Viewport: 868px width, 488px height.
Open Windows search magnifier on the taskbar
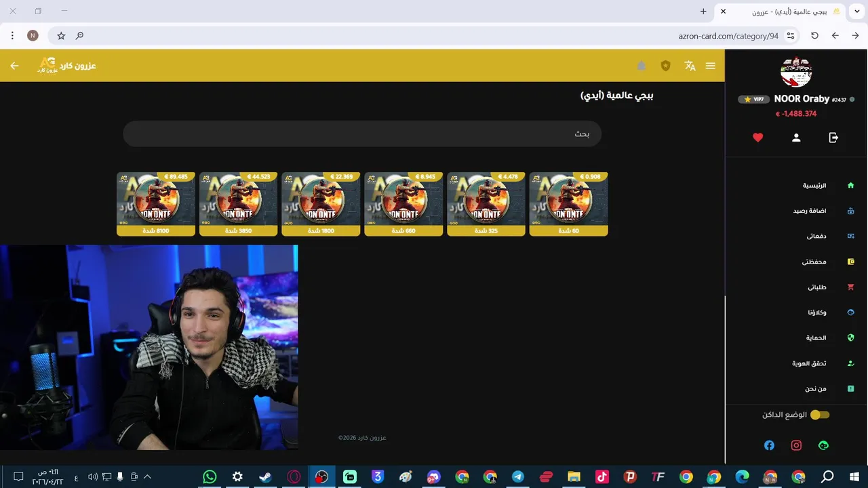pos(827,477)
